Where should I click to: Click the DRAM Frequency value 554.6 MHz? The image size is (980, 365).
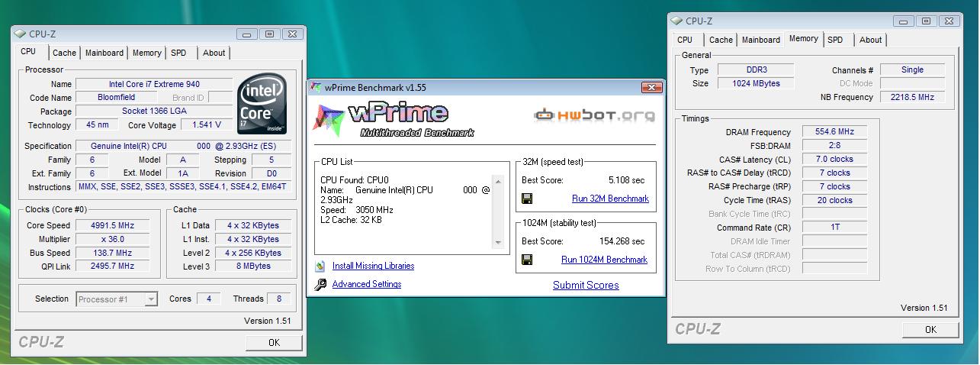[x=834, y=131]
